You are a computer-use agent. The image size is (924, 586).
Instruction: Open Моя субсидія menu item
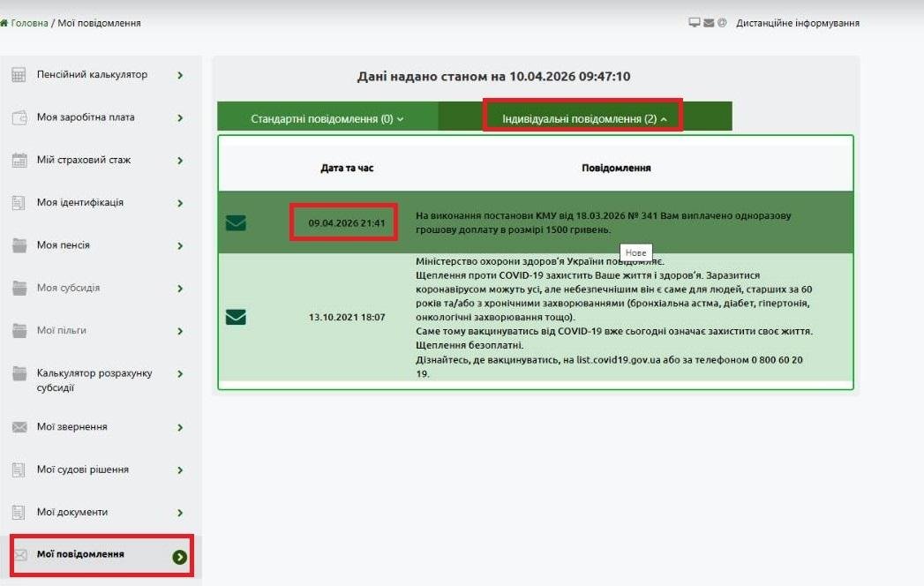tap(68, 289)
